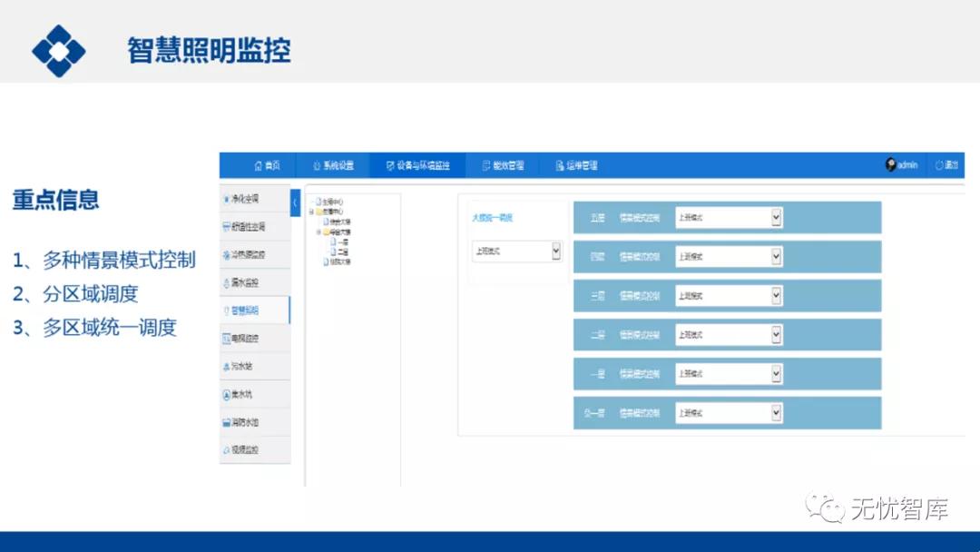The image size is (980, 552).
Task: Click the 退出 logout power icon
Action: coord(939,165)
